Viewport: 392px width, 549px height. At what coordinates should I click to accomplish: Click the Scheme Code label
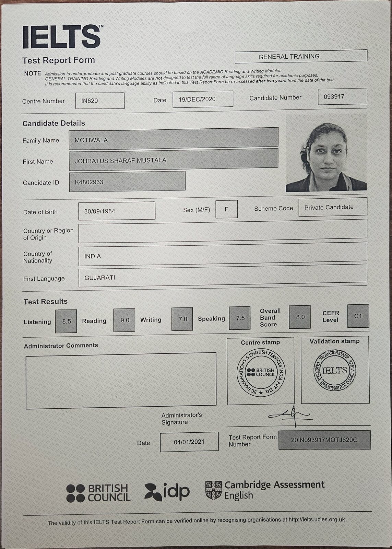coord(274,209)
